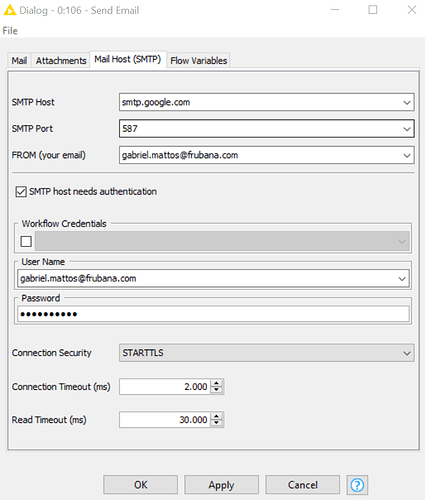This screenshot has height=500, width=425.
Task: Click the OK button
Action: (x=140, y=485)
